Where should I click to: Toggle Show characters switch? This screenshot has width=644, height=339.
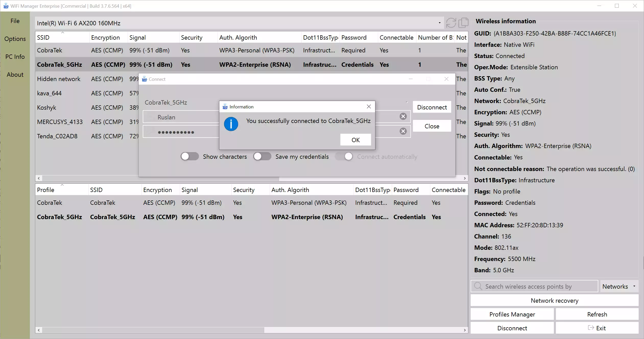pyautogui.click(x=189, y=156)
